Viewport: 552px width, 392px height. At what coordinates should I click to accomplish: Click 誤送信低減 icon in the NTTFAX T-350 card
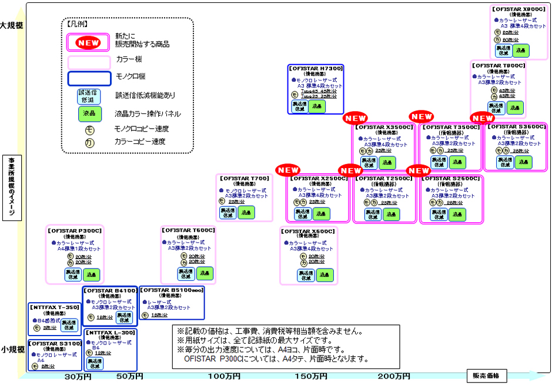pos(69,325)
